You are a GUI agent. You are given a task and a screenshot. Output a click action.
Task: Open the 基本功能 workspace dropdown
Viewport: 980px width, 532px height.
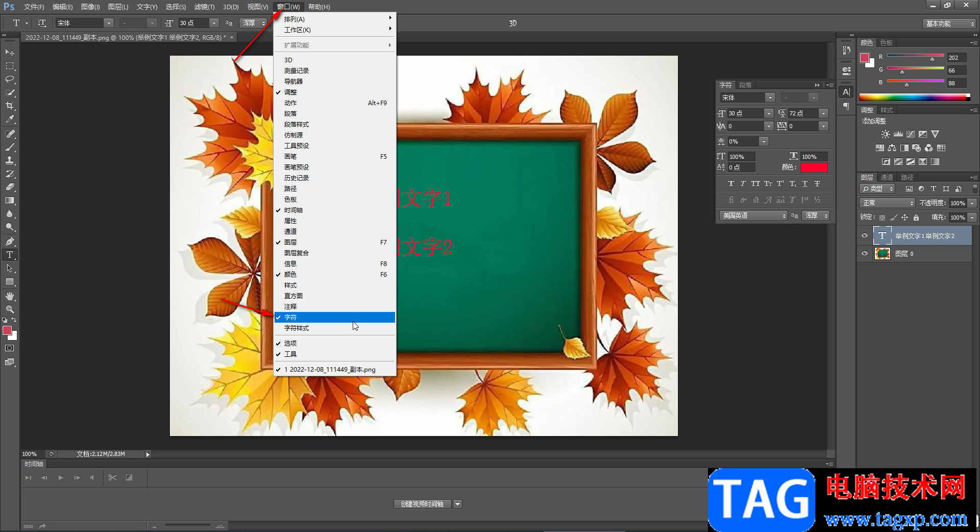(x=949, y=23)
